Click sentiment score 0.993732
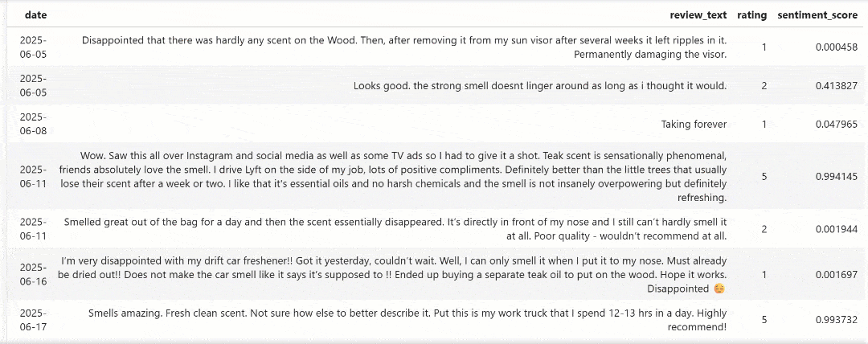Image resolution: width=868 pixels, height=344 pixels. [836, 320]
